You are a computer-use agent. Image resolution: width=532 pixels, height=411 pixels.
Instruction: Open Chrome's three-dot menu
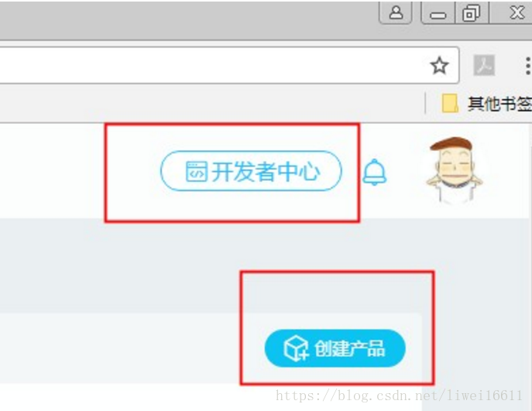coord(527,66)
